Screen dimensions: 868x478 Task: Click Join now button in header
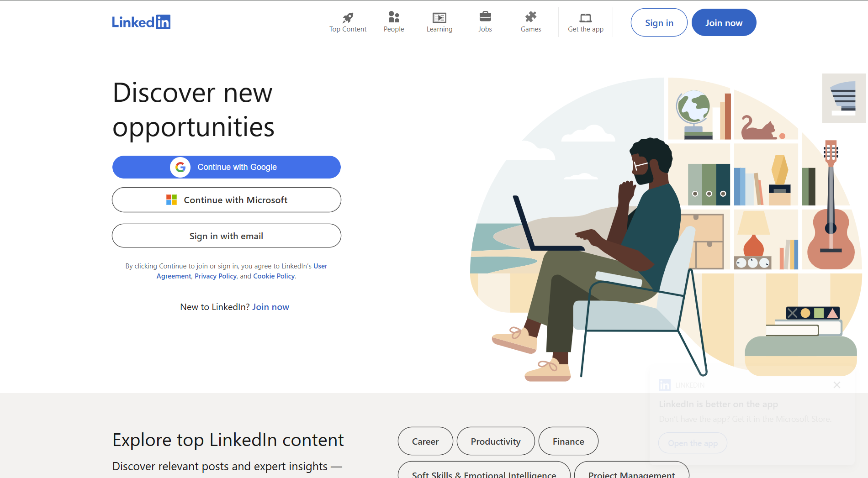coord(724,22)
